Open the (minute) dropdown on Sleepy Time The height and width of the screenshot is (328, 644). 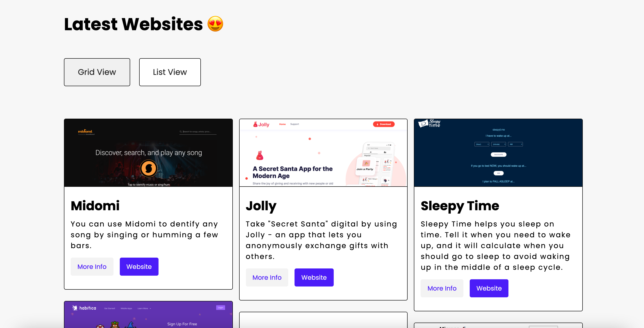[499, 144]
